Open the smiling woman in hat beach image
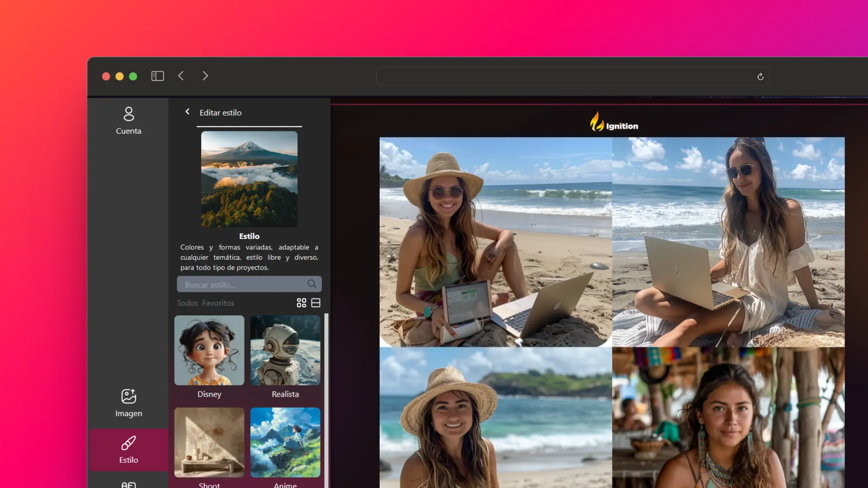Screen dimensions: 868x488 click(x=495, y=418)
